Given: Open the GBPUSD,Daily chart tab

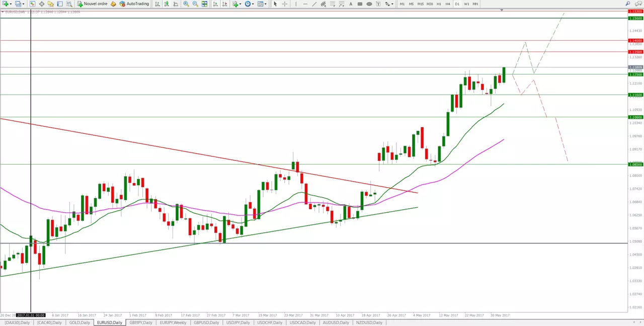Looking at the screenshot, I should point(206,322).
